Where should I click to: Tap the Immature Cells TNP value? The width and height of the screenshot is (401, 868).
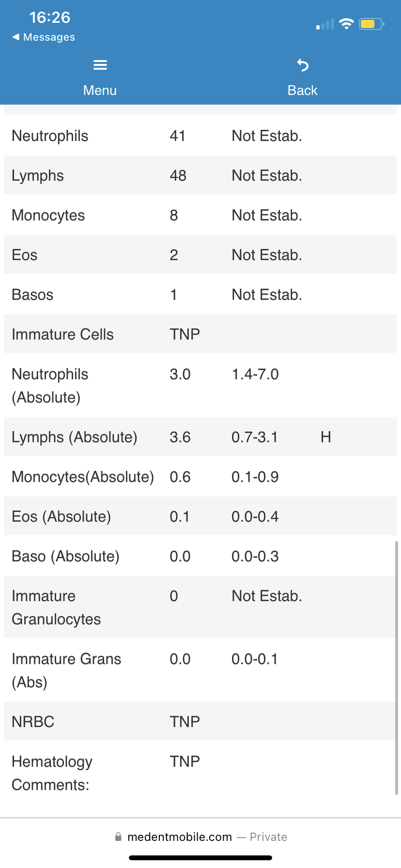(x=185, y=334)
